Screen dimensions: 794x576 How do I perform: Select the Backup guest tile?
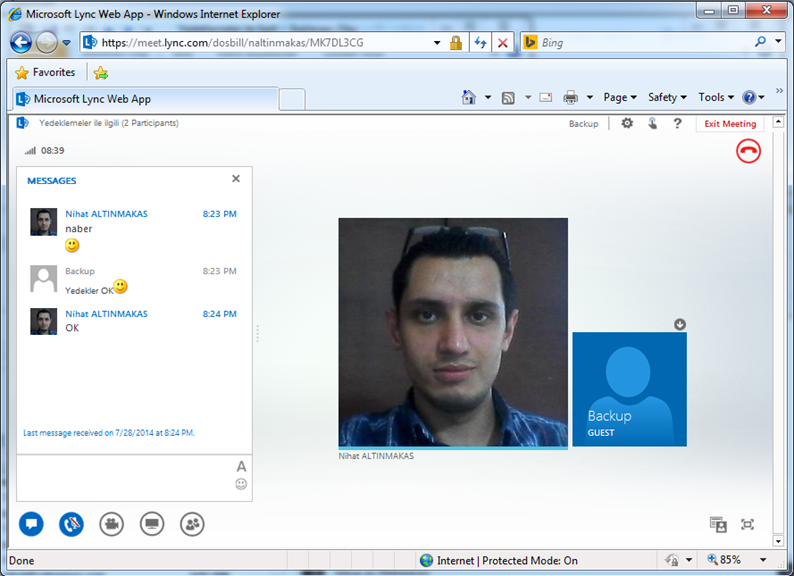pos(629,389)
